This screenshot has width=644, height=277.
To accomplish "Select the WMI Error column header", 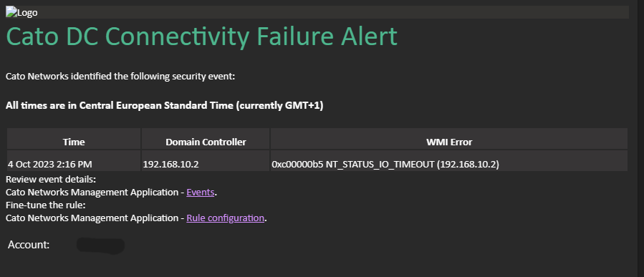I will [x=449, y=142].
